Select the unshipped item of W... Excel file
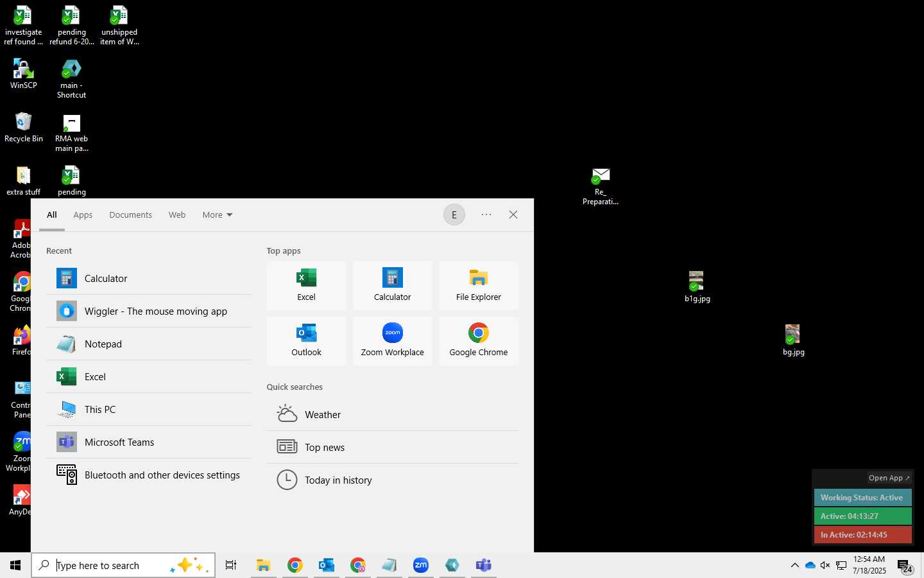Viewport: 924px width, 578px height. 119,26
